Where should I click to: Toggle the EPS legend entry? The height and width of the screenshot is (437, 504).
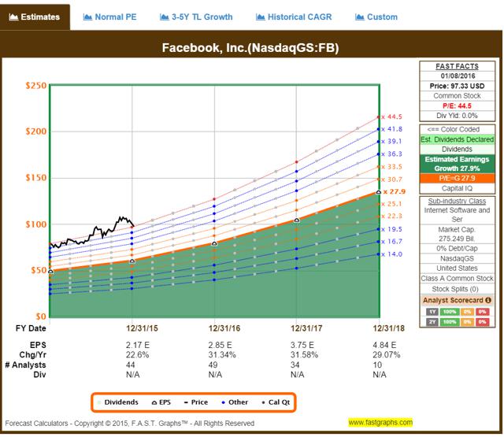pos(161,402)
